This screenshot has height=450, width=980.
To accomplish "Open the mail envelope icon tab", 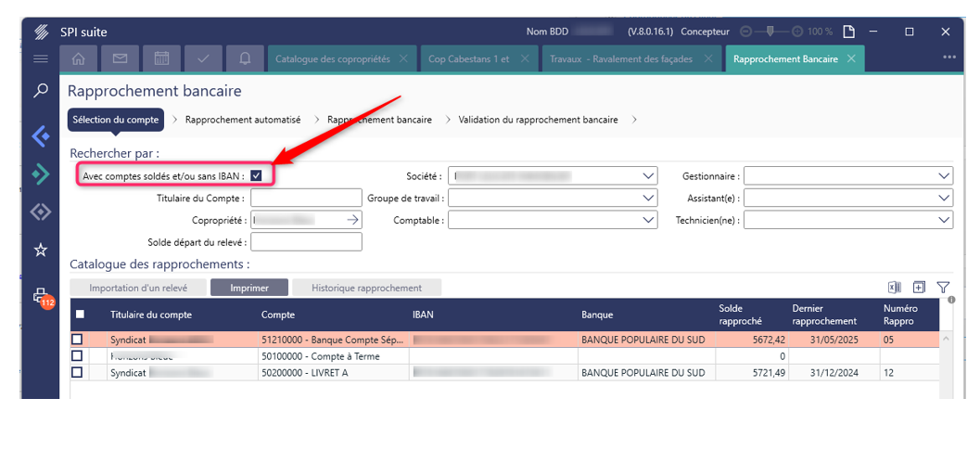I will 120,58.
